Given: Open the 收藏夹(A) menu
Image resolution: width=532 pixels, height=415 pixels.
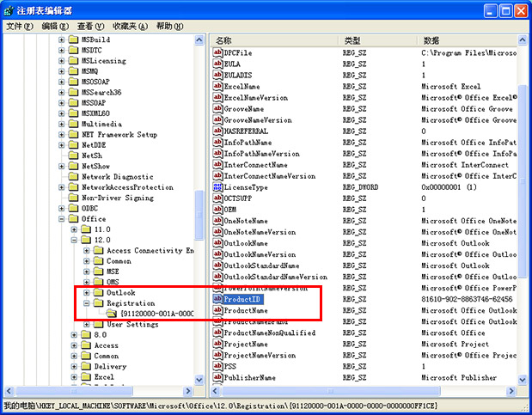Looking at the screenshot, I should pyautogui.click(x=130, y=26).
